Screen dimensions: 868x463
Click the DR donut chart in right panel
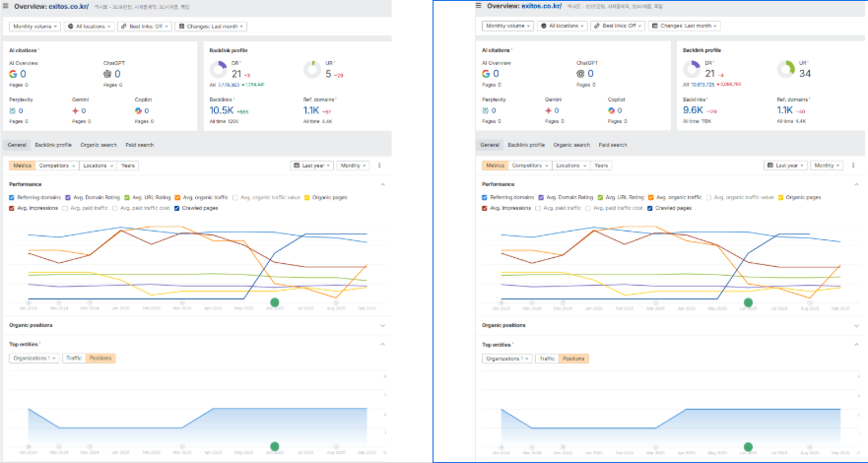(x=692, y=71)
